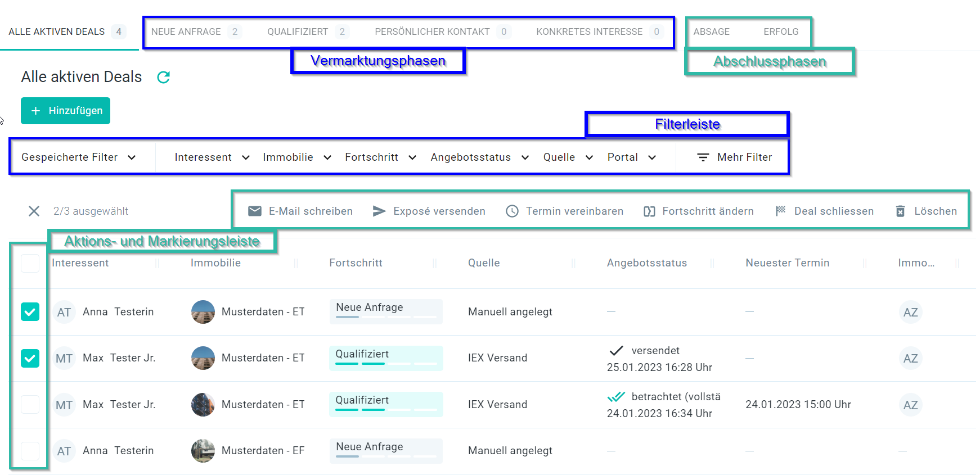Check the last Anna Testerin row checkbox
Viewport: 980px width, 475px height.
tap(30, 451)
